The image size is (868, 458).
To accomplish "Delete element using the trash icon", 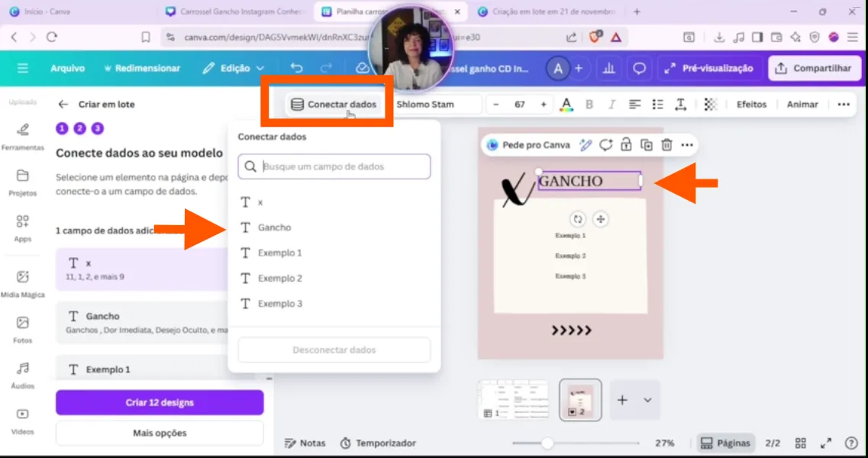I will coord(666,145).
